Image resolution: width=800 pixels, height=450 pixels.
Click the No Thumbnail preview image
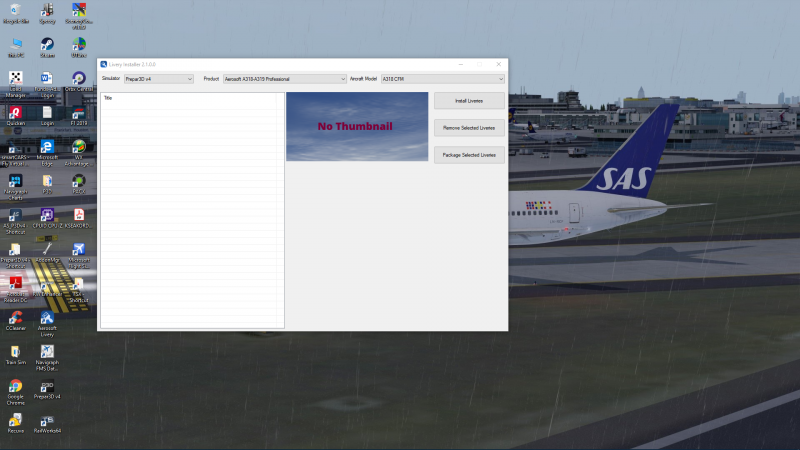pos(357,127)
